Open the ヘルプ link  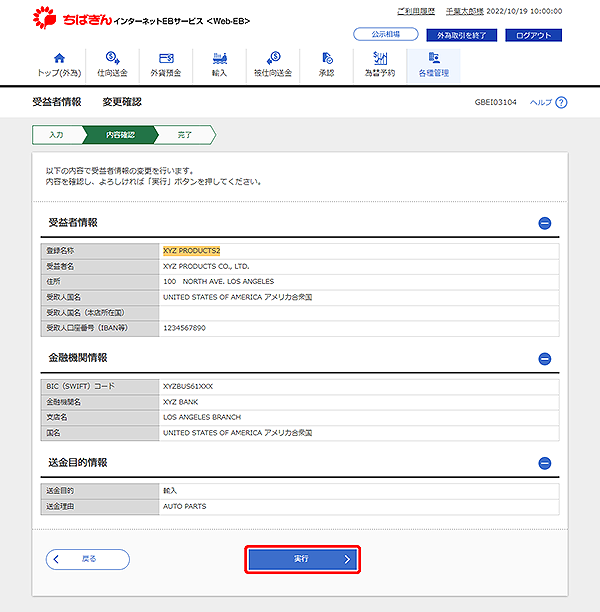[x=541, y=102]
